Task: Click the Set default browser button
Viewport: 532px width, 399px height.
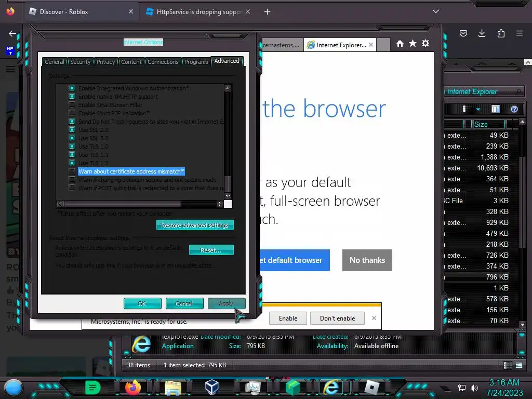Action: [x=295, y=260]
